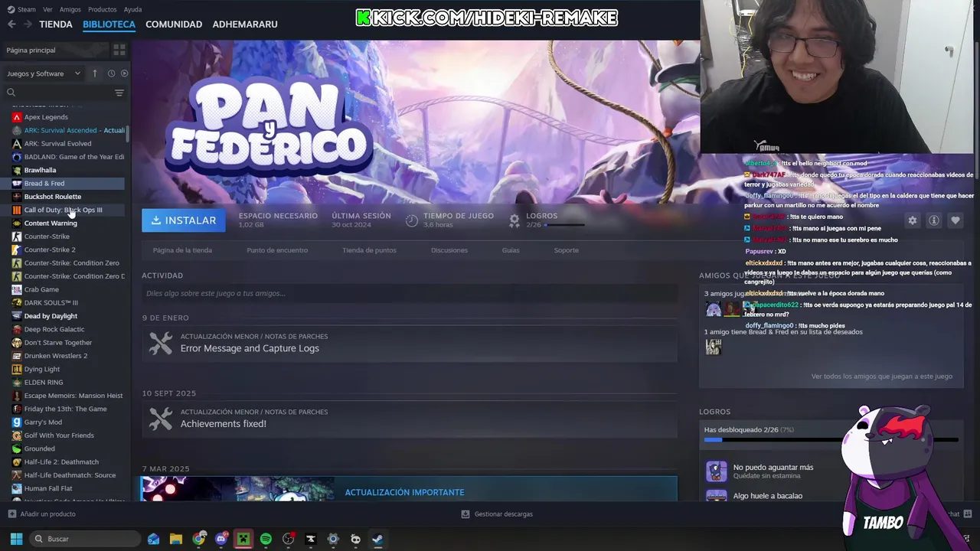Select Counter-Strike 2 in library list
The width and height of the screenshot is (980, 551).
point(50,249)
